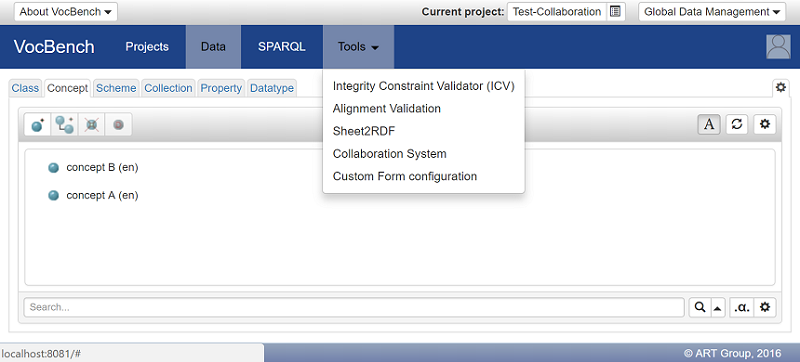The height and width of the screenshot is (362, 800).
Task: Click the deprecate concept icon
Action: 118,124
